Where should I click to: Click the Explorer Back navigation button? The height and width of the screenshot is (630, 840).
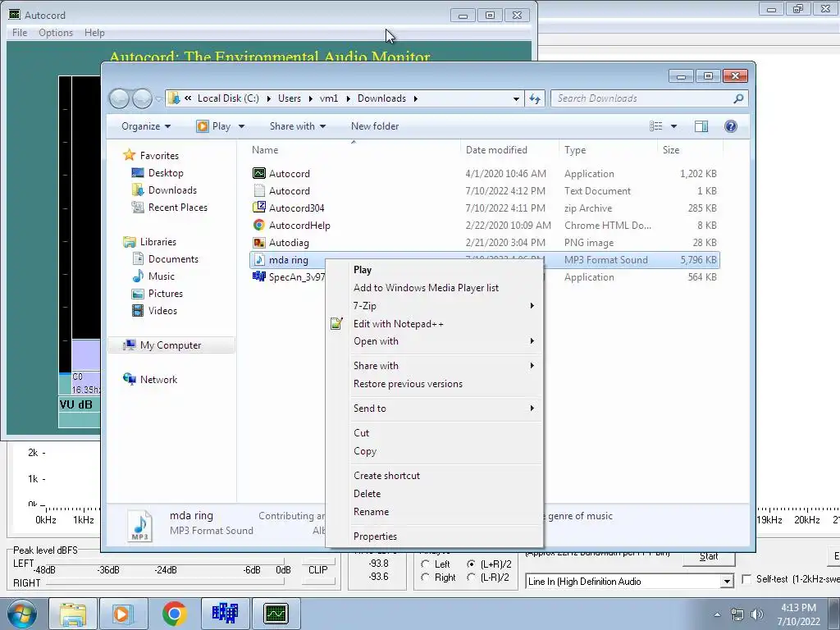[120, 98]
